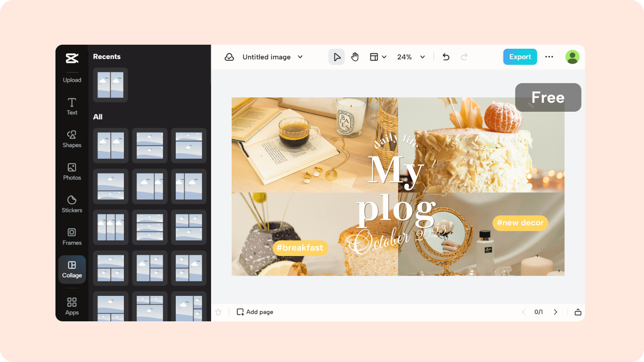Image resolution: width=644 pixels, height=362 pixels.
Task: Click the CapCut logo icon
Action: click(72, 58)
